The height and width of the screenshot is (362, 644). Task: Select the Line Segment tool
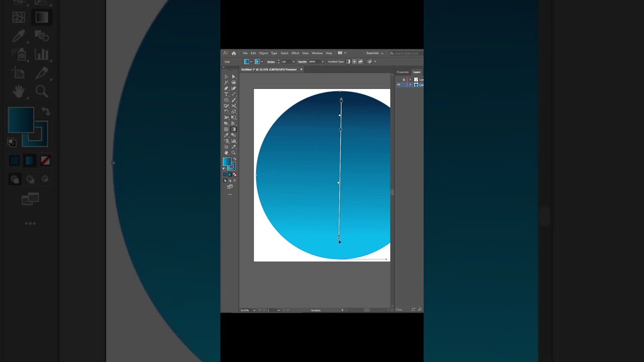pos(233,95)
